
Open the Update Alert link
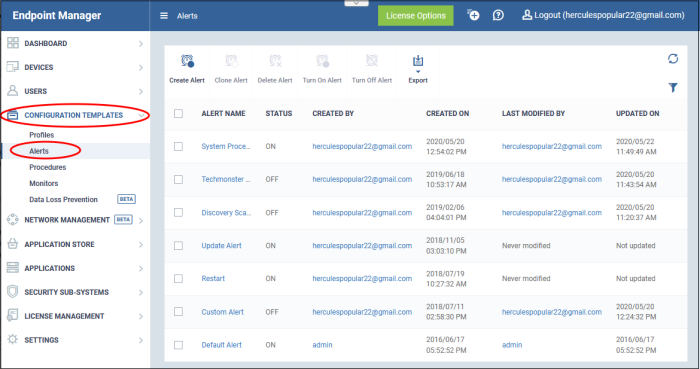(221, 245)
